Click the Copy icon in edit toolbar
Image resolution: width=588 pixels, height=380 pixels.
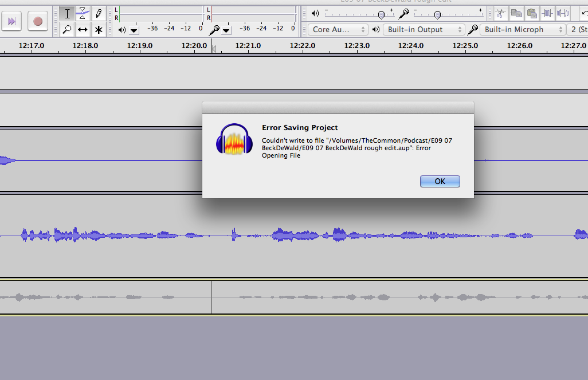(x=516, y=13)
